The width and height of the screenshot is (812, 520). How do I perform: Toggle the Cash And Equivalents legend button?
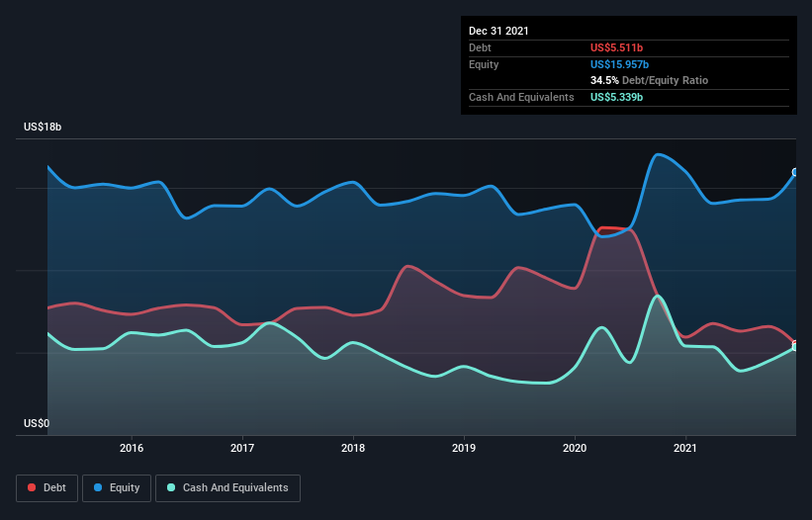click(227, 488)
